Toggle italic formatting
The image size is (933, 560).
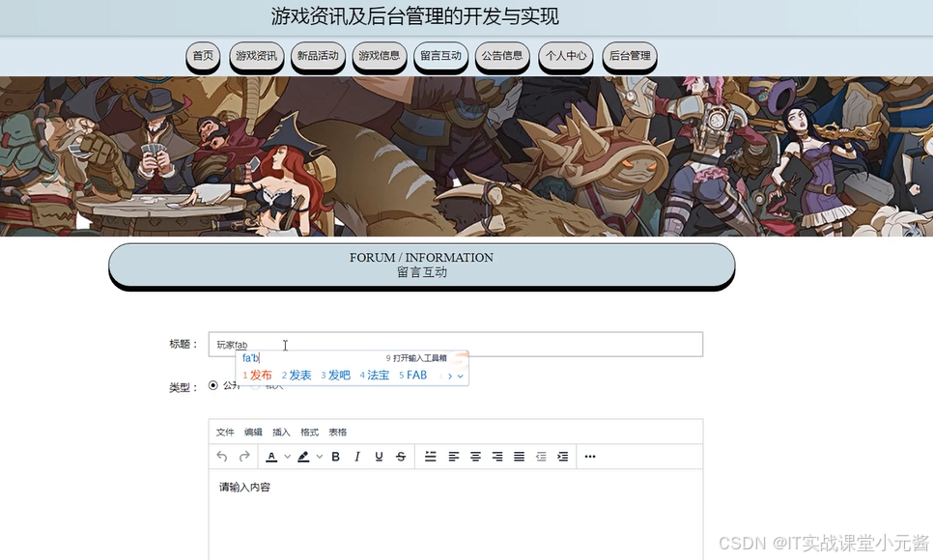pos(357,457)
